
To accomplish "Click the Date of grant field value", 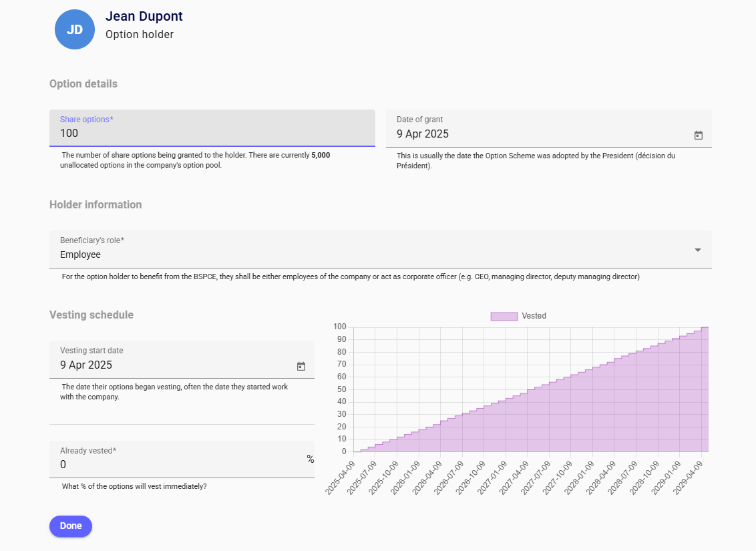I will click(x=423, y=134).
